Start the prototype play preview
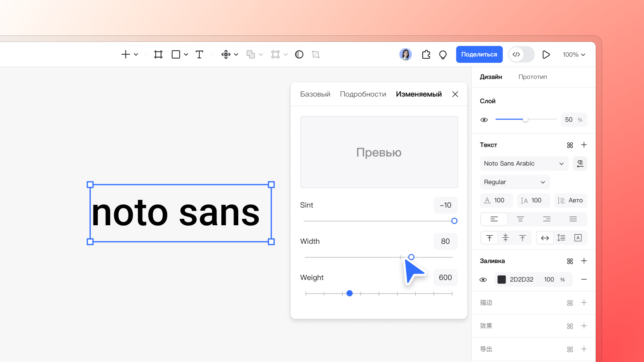 click(x=546, y=54)
